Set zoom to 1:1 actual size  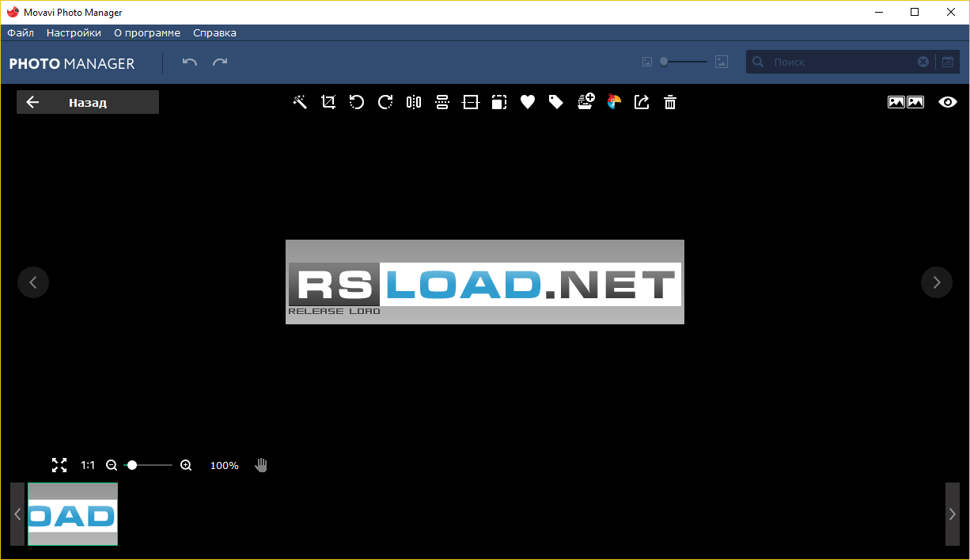click(88, 465)
